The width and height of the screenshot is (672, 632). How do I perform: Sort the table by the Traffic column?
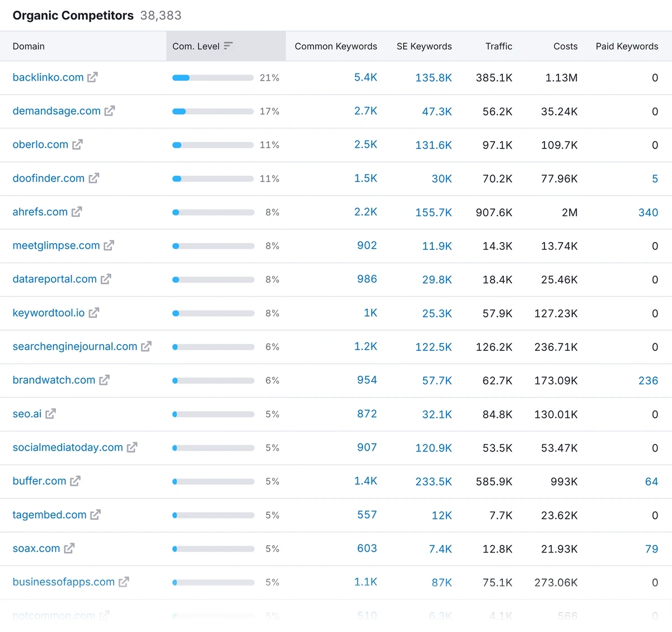pos(498,46)
